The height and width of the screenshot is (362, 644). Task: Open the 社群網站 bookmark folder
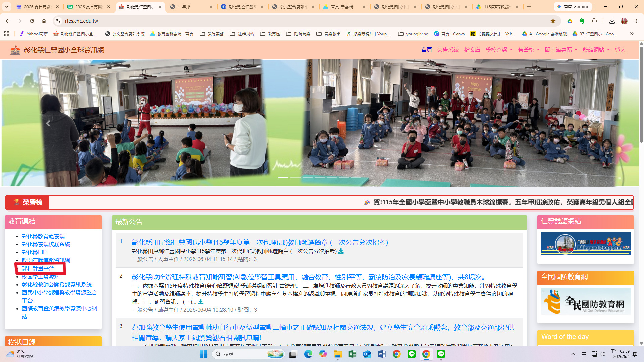pyautogui.click(x=241, y=34)
